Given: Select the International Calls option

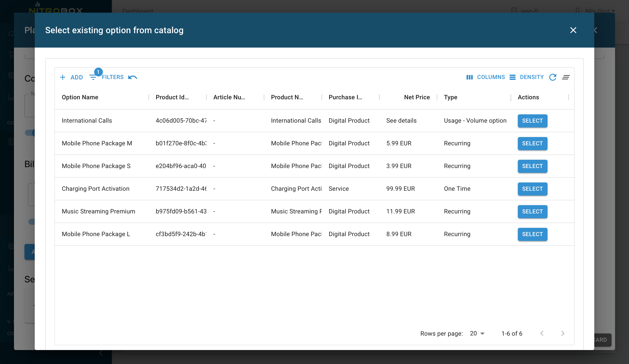Looking at the screenshot, I should point(532,121).
